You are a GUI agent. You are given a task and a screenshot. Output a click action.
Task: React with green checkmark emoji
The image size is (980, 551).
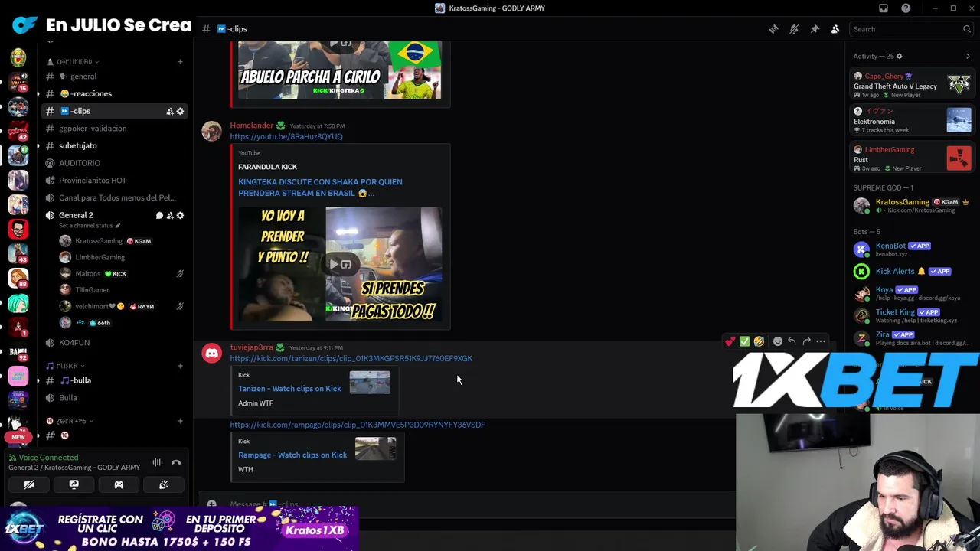744,341
